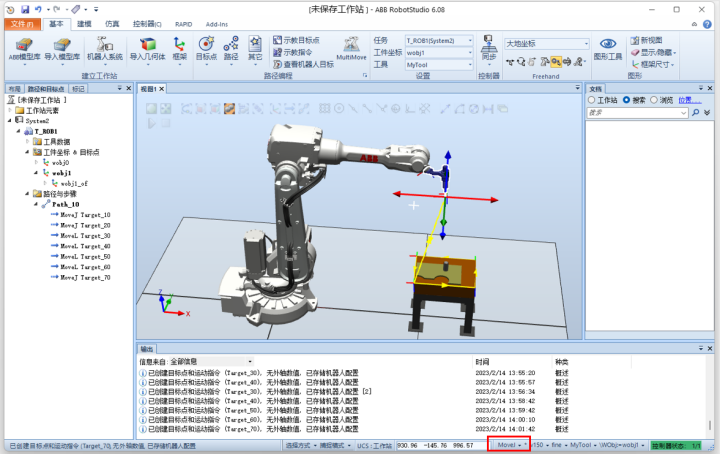Open the 文件 file tab

pyautogui.click(x=23, y=24)
